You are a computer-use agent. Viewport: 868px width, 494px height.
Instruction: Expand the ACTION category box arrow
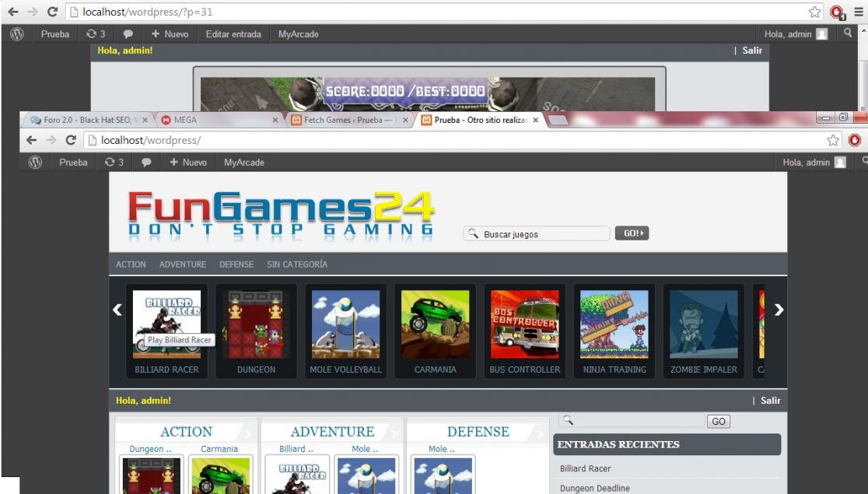(247, 433)
